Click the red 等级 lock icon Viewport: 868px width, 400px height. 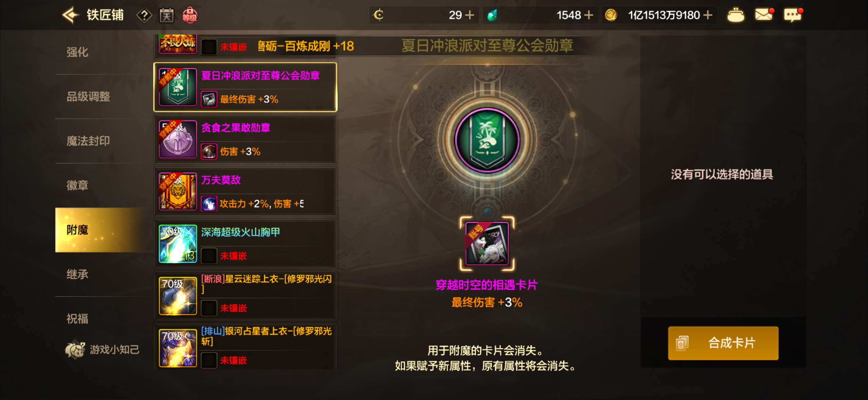pos(190,15)
